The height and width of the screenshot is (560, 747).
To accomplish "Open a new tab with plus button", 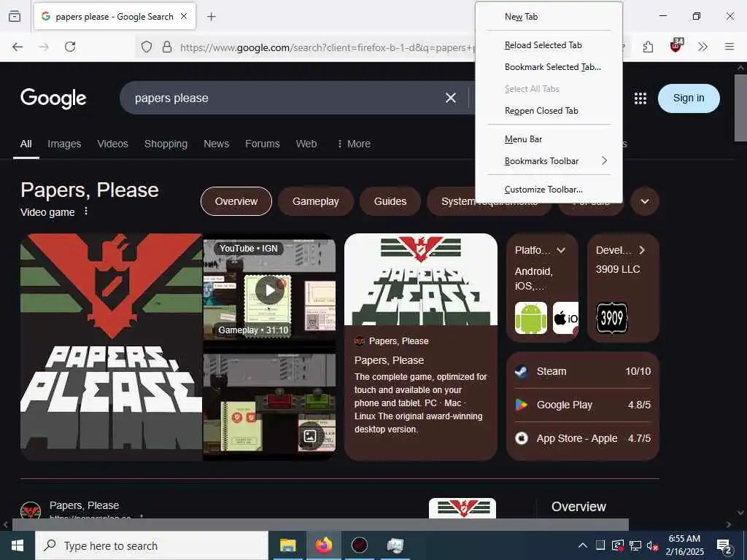I will coord(212,17).
